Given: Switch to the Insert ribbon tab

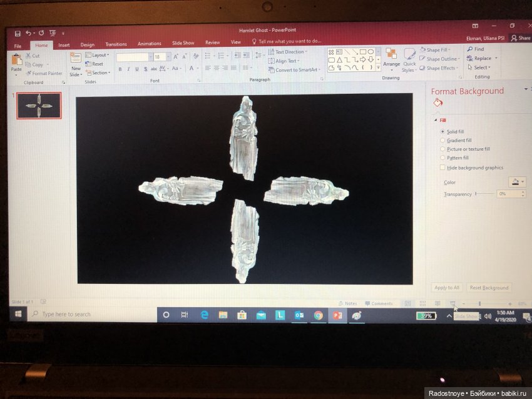Looking at the screenshot, I should (64, 44).
